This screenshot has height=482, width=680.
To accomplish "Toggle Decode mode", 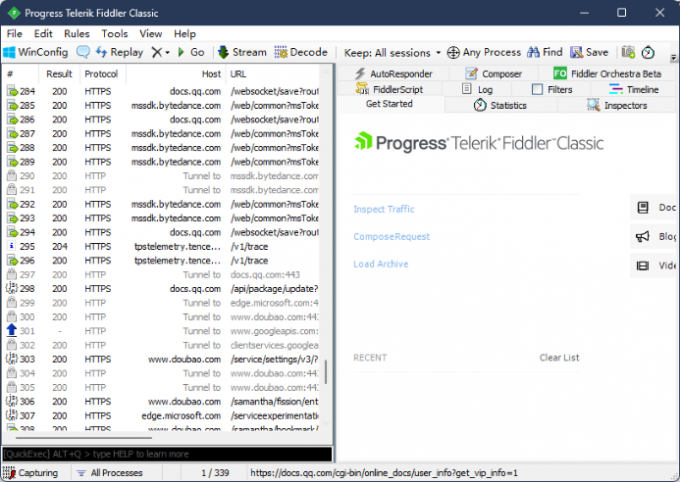I will pyautogui.click(x=301, y=52).
